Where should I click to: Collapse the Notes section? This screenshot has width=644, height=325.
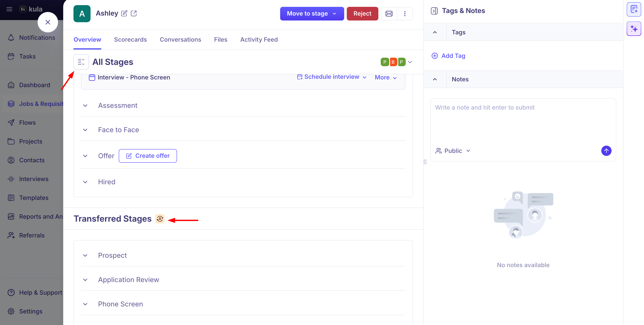tap(435, 79)
